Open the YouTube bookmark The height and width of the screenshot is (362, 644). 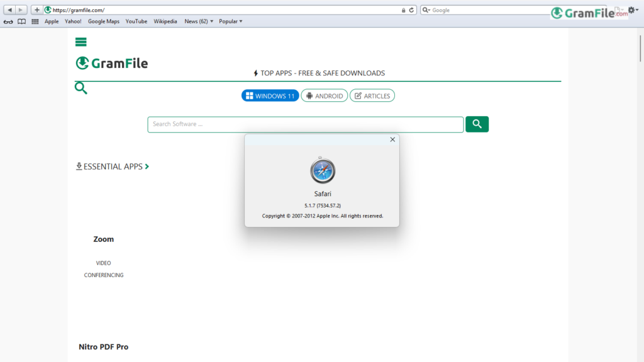(x=136, y=21)
